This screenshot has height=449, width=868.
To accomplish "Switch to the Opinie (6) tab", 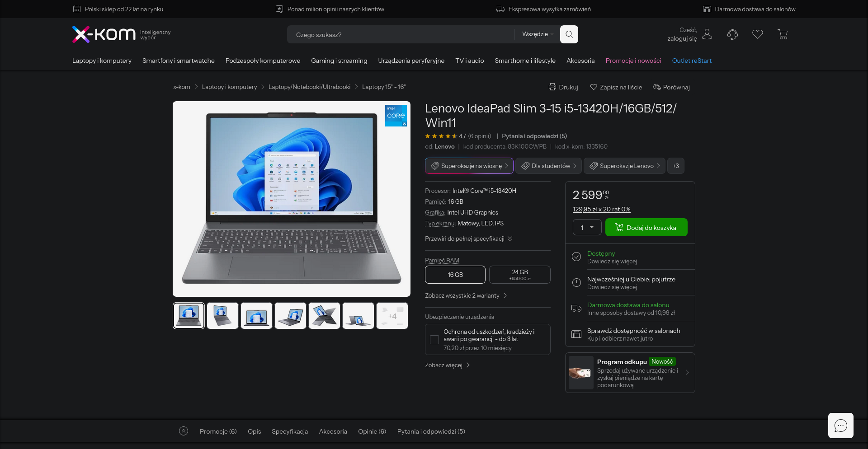I will tap(372, 431).
